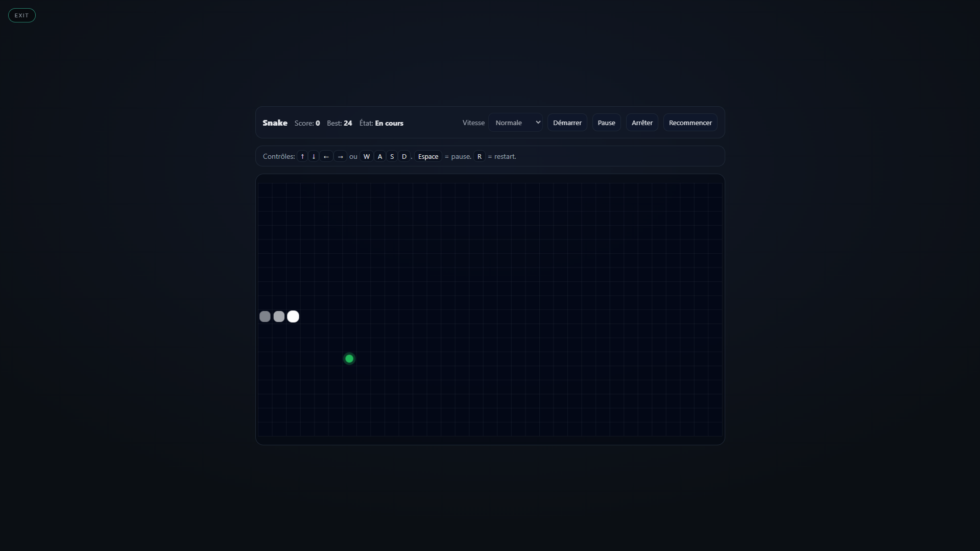Click the EXIT button top left
The height and width of the screenshot is (551, 980).
tap(21, 15)
